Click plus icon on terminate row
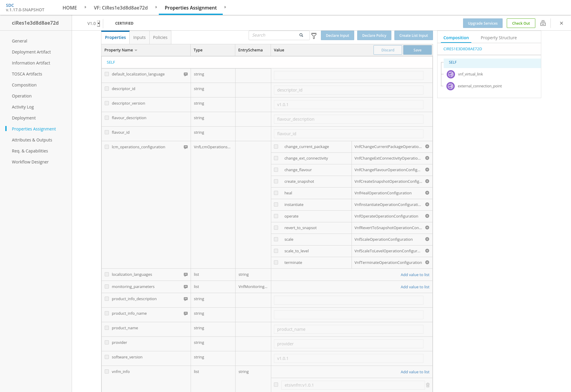The image size is (571, 392). coord(427,262)
